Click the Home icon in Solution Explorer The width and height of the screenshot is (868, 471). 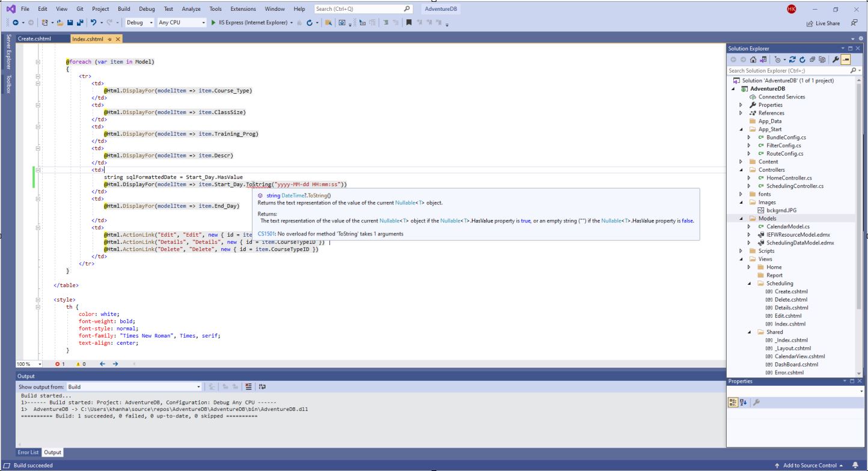pyautogui.click(x=753, y=60)
